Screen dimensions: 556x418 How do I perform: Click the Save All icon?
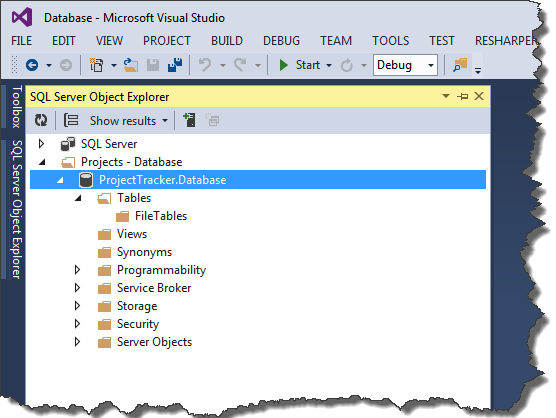[x=175, y=65]
